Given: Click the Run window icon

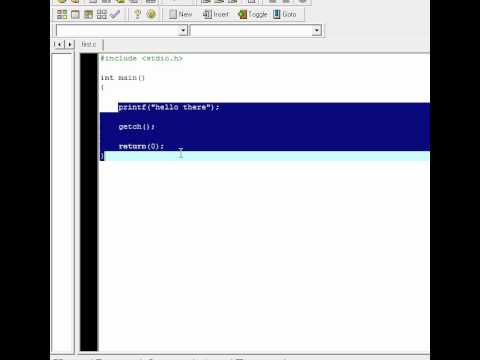Looking at the screenshot, I should point(75,14).
